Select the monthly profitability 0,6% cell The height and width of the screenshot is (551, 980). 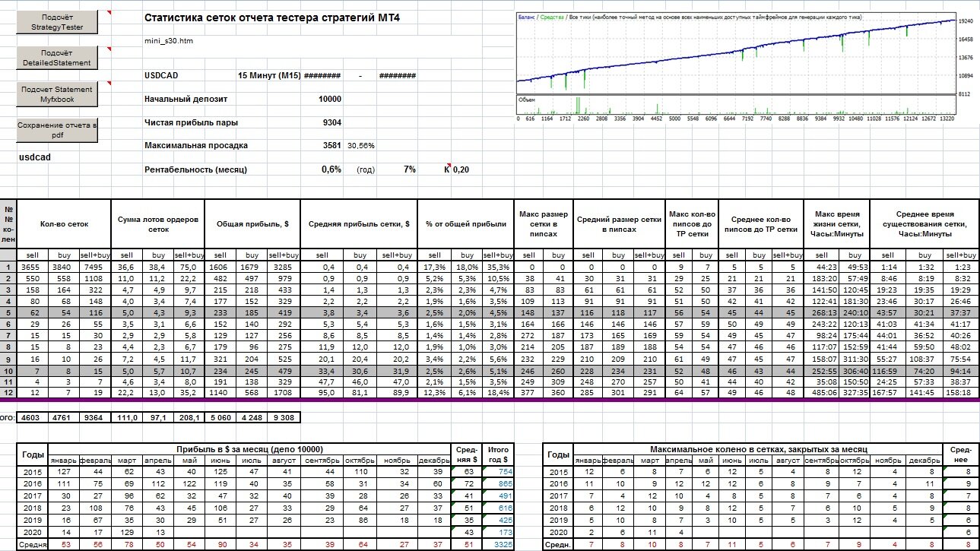tap(332, 169)
